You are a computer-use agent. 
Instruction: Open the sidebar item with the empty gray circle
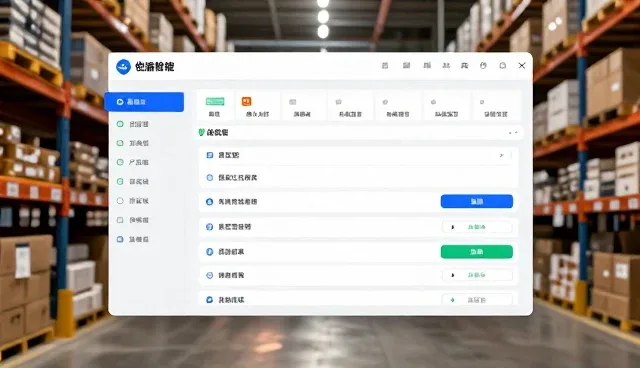point(133,201)
